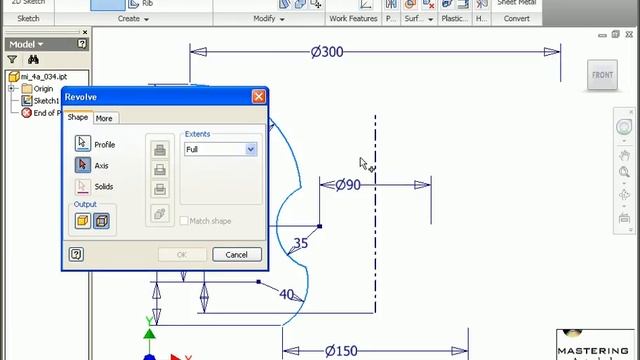Open the steering wheel navigation tool

pyautogui.click(x=624, y=127)
